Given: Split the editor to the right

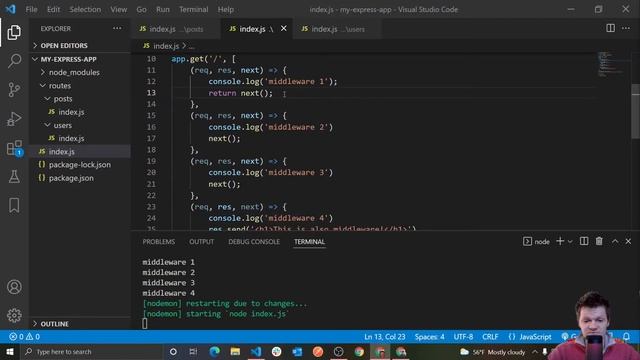Looking at the screenshot, I should tap(610, 28).
